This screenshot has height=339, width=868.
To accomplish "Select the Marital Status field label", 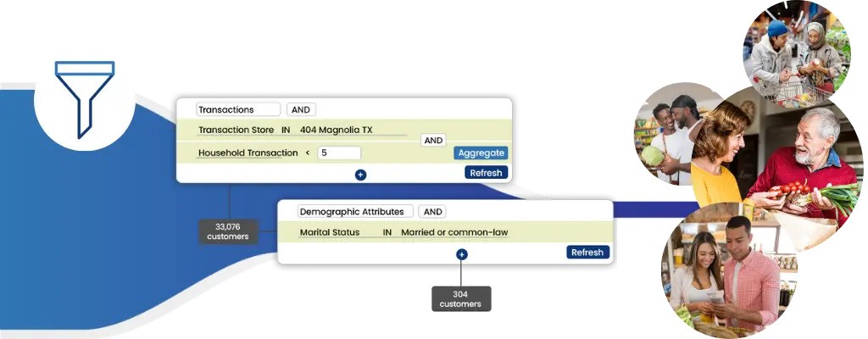I will tap(330, 232).
